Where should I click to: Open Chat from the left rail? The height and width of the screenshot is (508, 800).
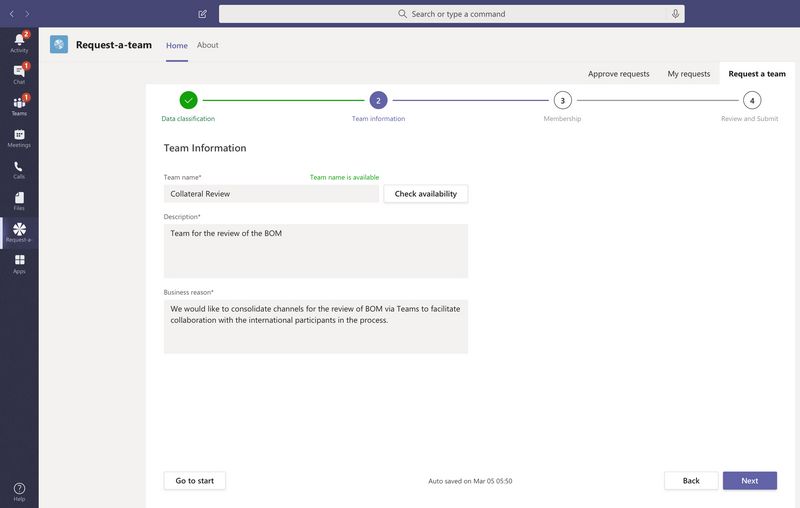pos(19,73)
